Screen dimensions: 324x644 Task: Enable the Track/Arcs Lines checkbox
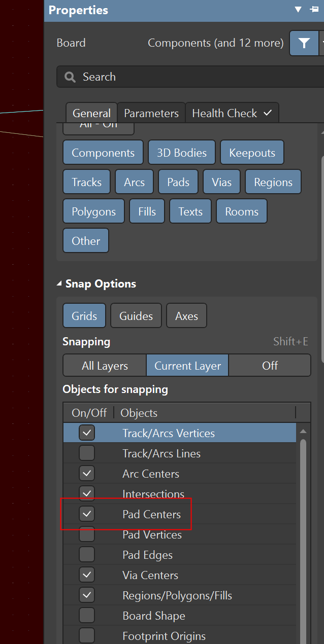tap(87, 453)
